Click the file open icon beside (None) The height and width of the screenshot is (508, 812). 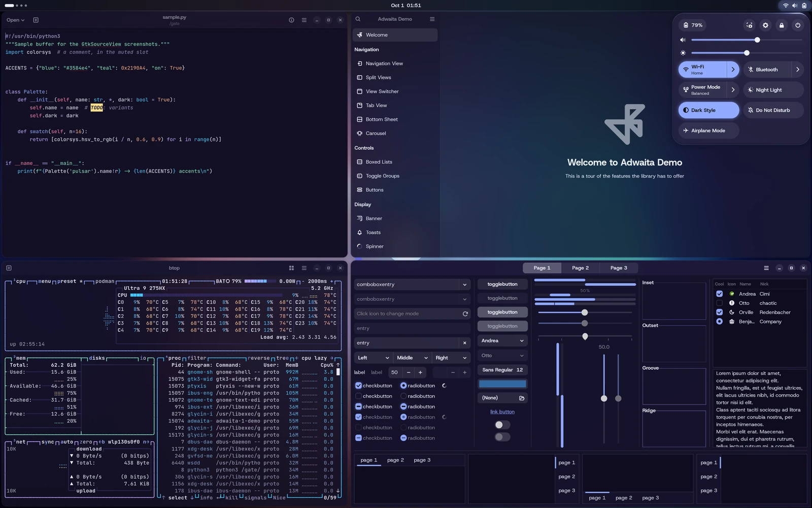522,398
